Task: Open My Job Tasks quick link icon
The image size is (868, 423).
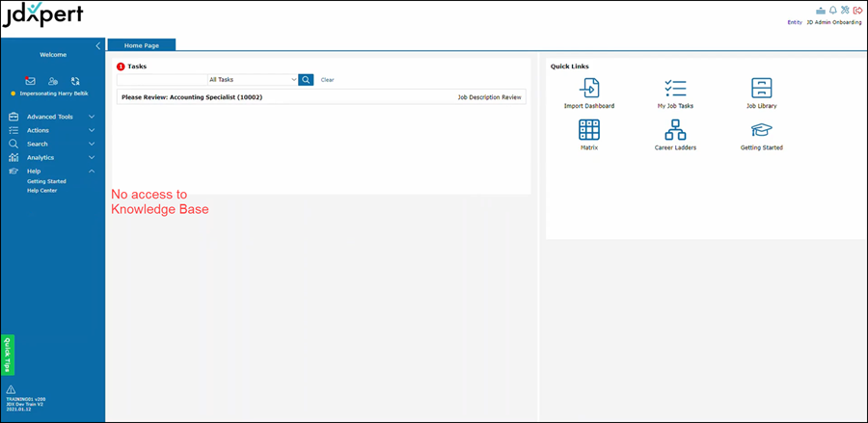Action: point(675,89)
